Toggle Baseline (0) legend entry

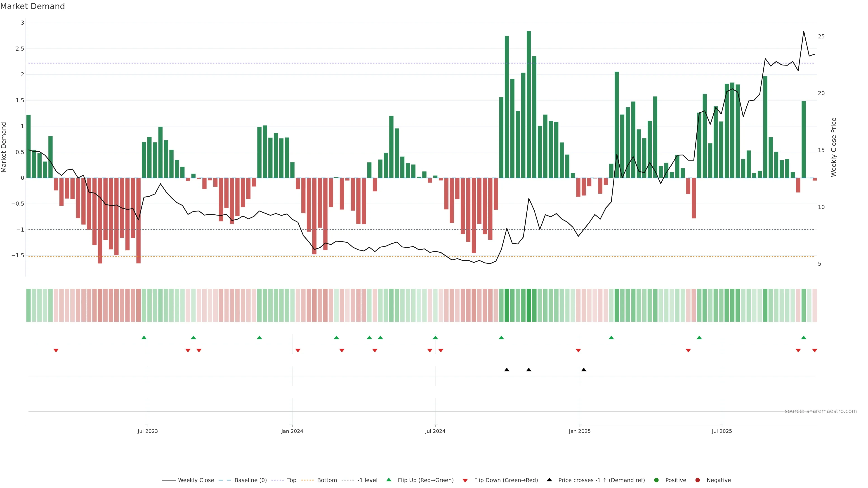[x=250, y=480]
